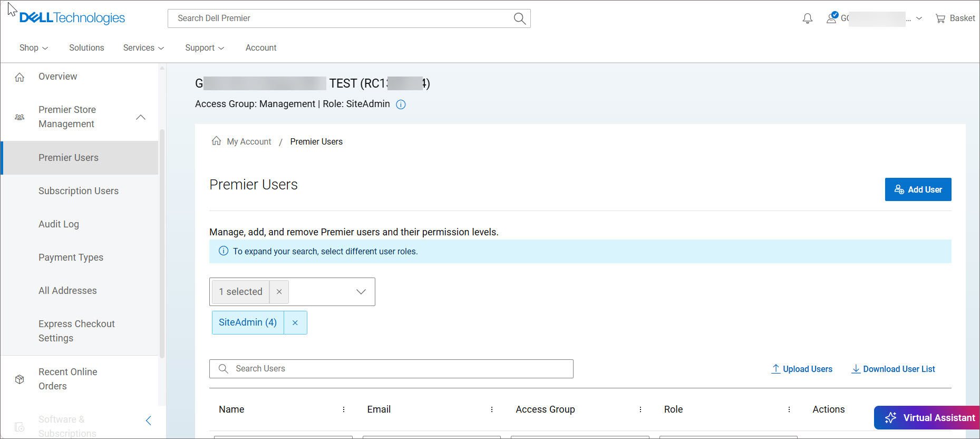Viewport: 980px width, 439px height.
Task: Open the Basket cart
Action: pyautogui.click(x=955, y=18)
